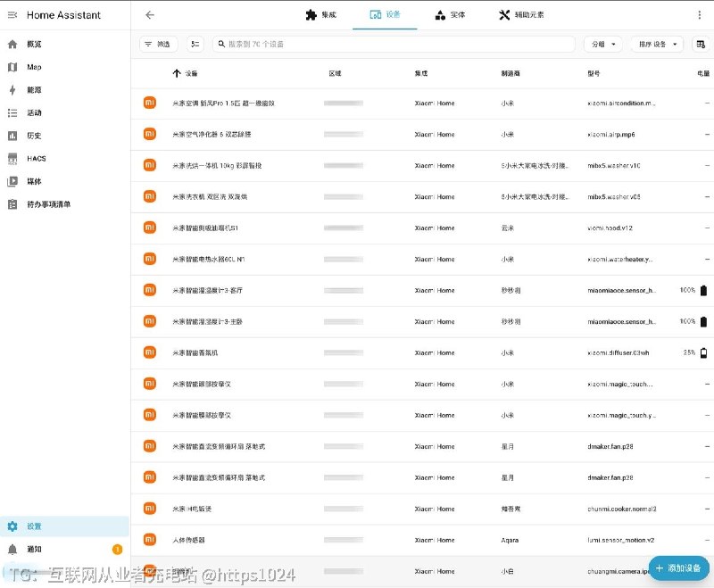This screenshot has width=714, height=588.
Task: Click model xiaomi.airp.mp6
Action: tap(611, 134)
